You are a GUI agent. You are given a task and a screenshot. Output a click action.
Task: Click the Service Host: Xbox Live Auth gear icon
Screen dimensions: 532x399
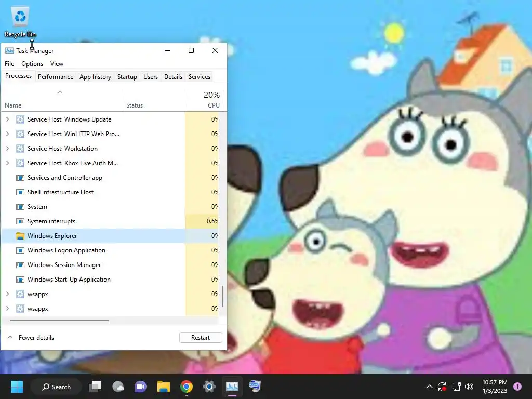(x=20, y=163)
